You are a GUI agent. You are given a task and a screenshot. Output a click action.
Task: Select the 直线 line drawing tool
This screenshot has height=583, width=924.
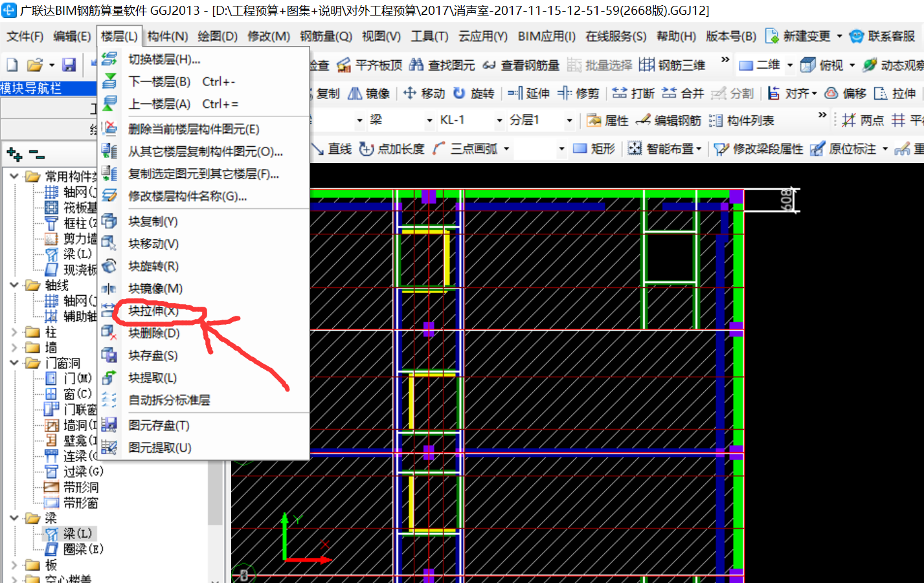pos(332,149)
